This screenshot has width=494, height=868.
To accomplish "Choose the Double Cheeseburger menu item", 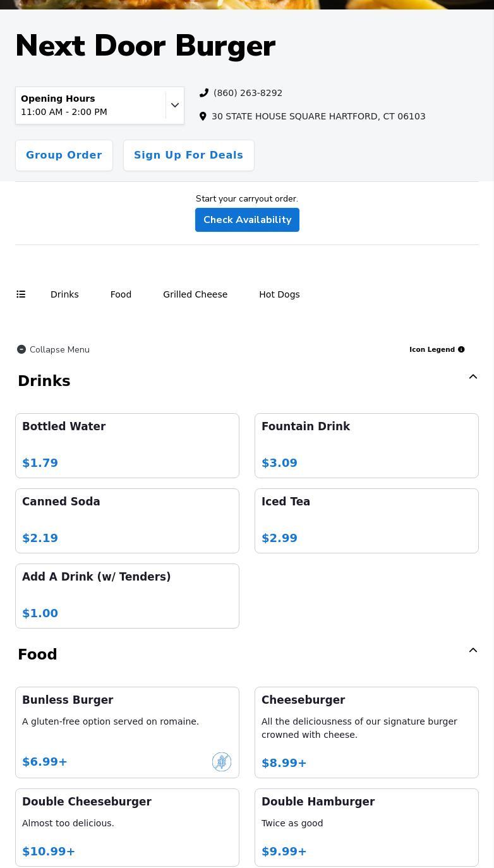I will [x=127, y=827].
